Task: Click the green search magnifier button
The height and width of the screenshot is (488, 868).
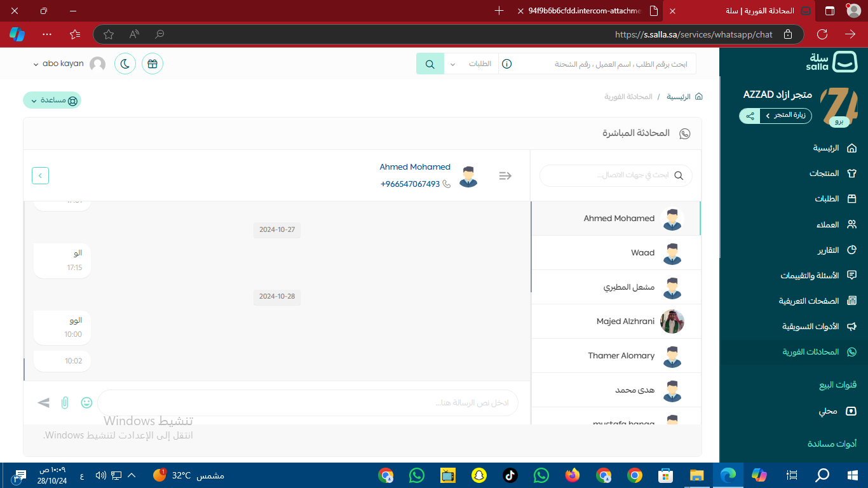Action: (430, 64)
